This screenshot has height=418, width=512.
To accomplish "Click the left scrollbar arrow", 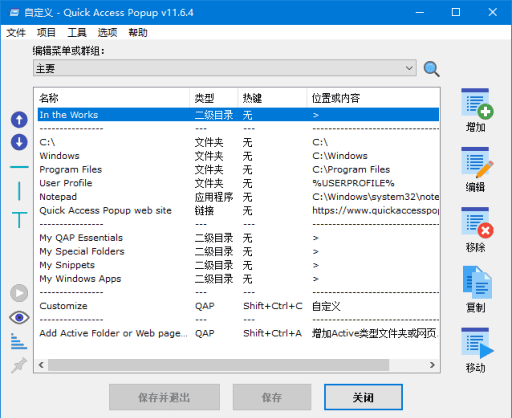I will (41, 365).
